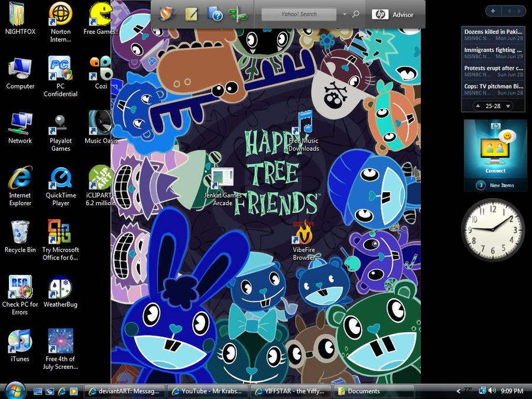Open the NIGHTFOX folder icon
The width and height of the screenshot is (532, 399).
pos(20,19)
